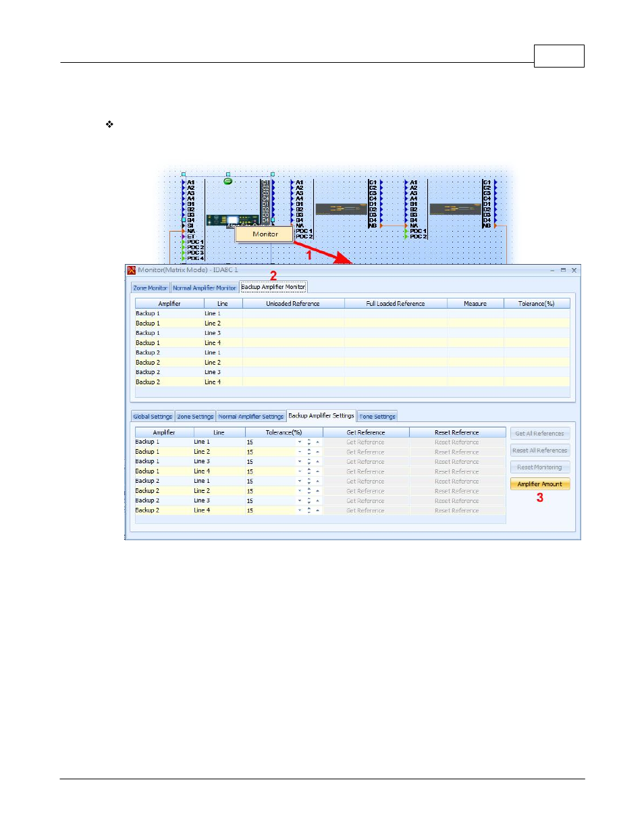Expand tolerance dropdown for Backup 1 Line 1
Screen dimensions: 644x834
coord(300,442)
